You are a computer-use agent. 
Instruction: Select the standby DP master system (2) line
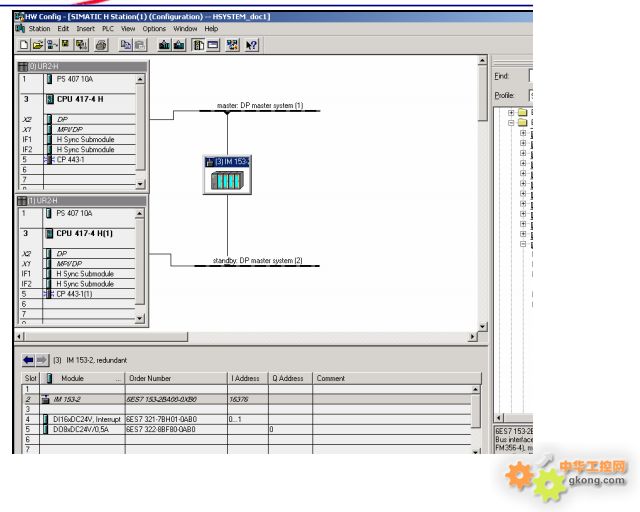click(257, 266)
